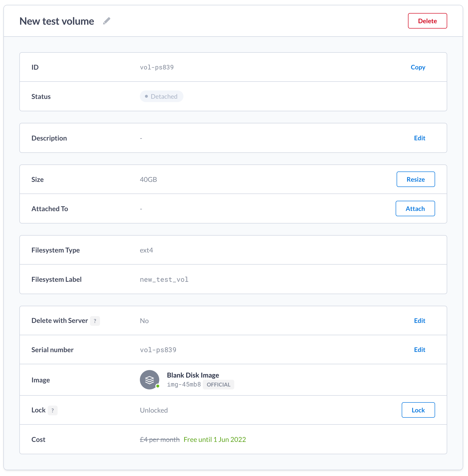Click the pencil icon to rename volume
468x476 pixels.
tap(106, 21)
